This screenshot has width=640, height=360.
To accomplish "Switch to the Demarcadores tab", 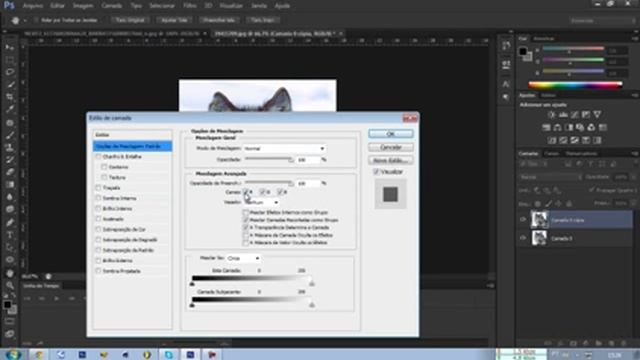I will [581, 154].
